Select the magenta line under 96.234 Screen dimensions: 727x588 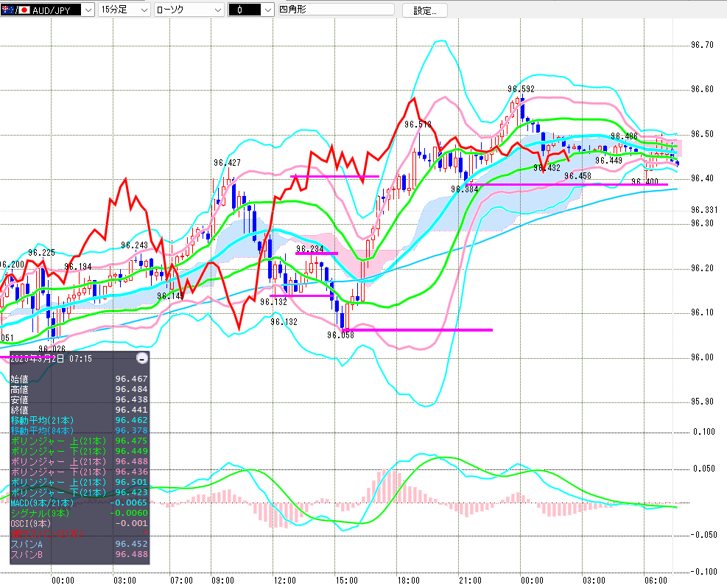[317, 253]
